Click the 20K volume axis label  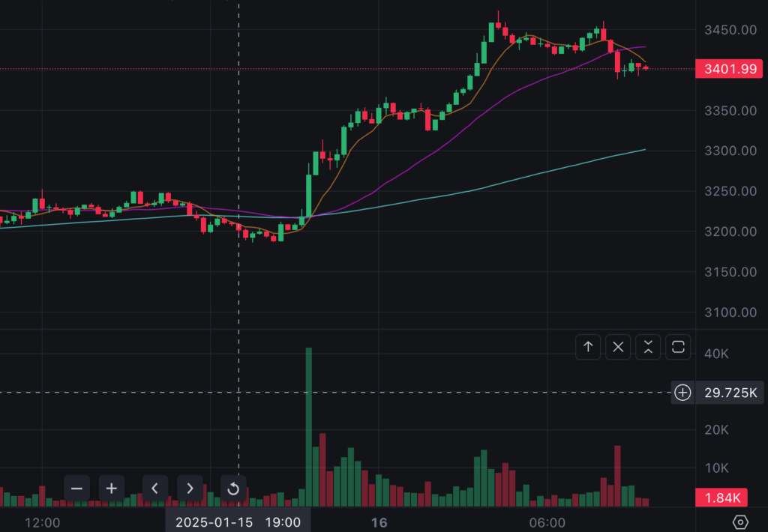[716, 429]
